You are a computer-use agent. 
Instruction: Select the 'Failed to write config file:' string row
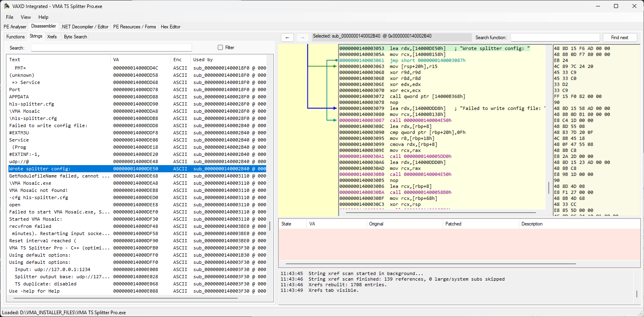click(x=137, y=126)
